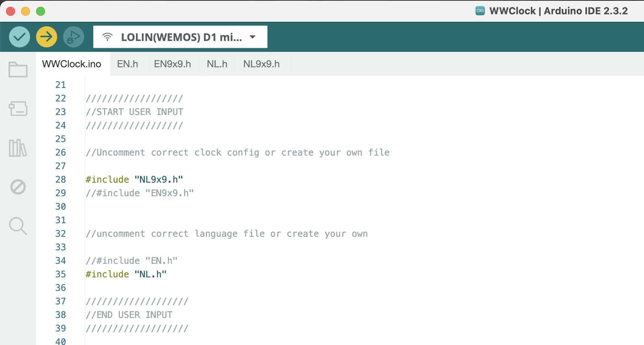The width and height of the screenshot is (644, 345).
Task: Click the WiFi icon in board selector
Action: [107, 37]
